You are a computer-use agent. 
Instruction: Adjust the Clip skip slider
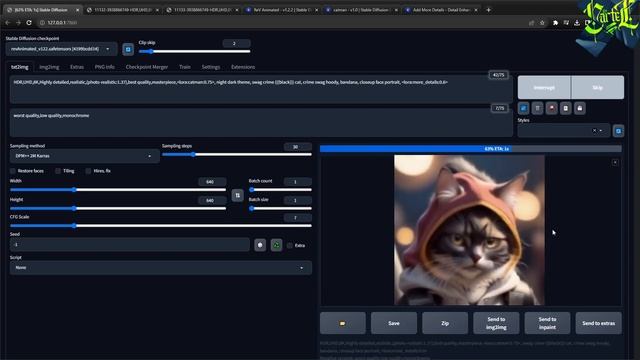194,51
